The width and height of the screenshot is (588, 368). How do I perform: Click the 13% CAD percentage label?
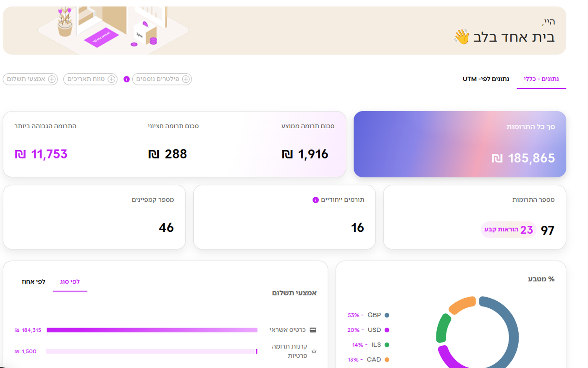click(355, 360)
